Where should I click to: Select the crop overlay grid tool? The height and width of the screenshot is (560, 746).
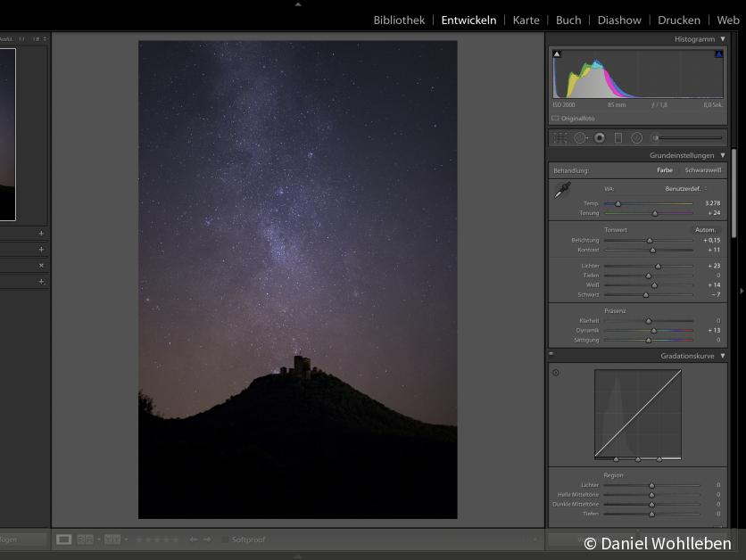point(560,138)
